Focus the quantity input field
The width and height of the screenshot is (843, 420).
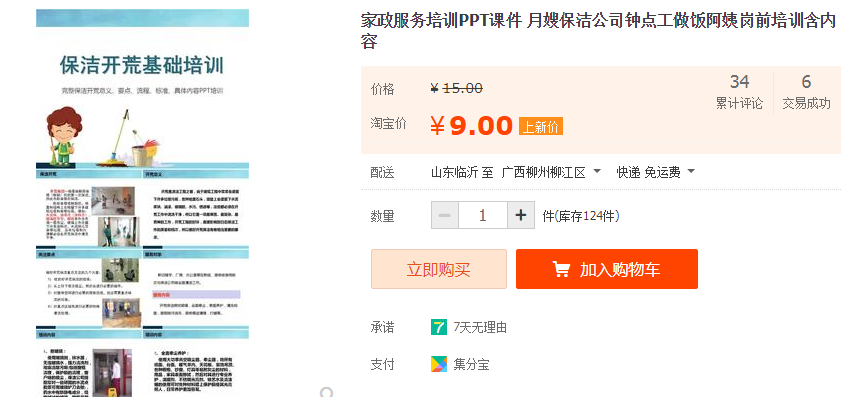pos(483,215)
